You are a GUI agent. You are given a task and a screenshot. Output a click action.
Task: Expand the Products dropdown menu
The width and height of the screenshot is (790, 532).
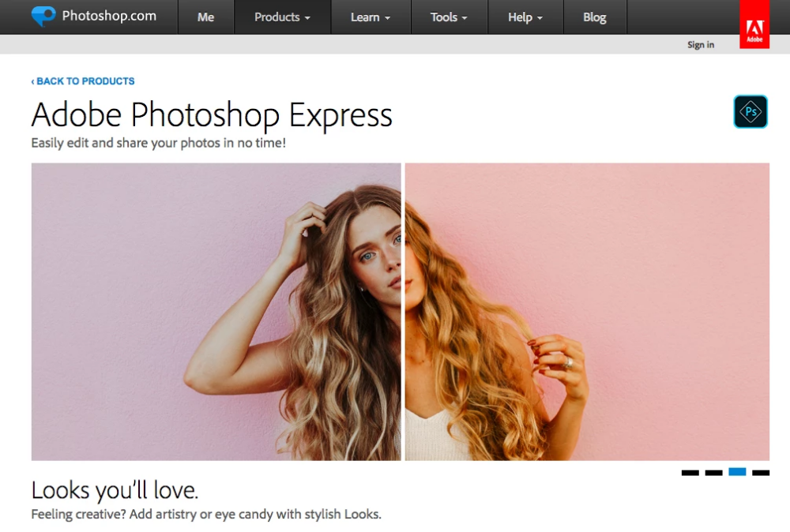pyautogui.click(x=282, y=17)
